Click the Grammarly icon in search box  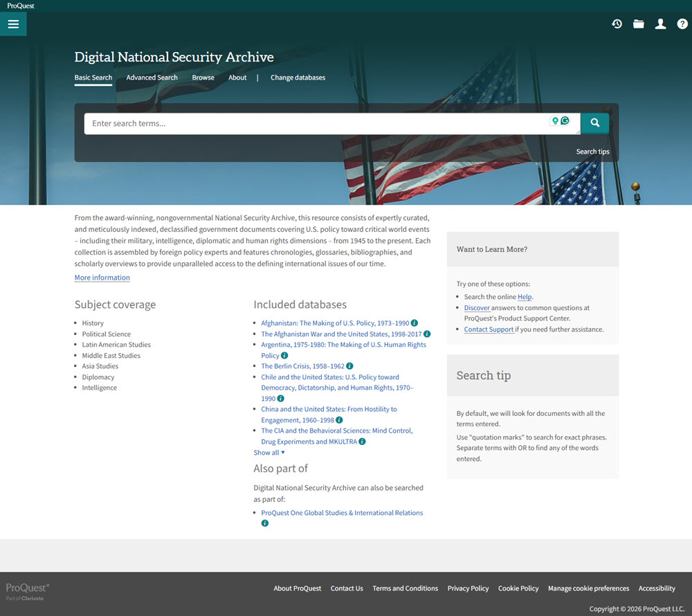coord(565,120)
